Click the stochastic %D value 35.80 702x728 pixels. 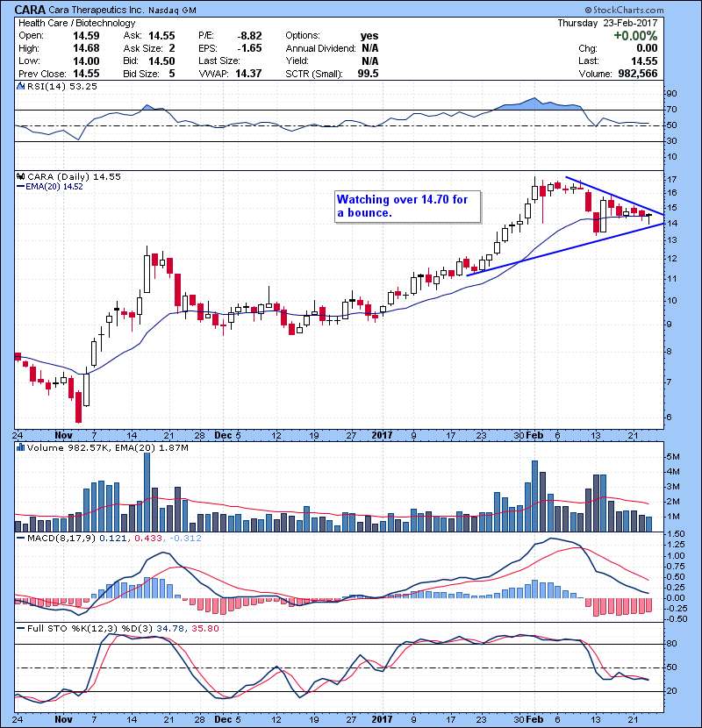(204, 628)
